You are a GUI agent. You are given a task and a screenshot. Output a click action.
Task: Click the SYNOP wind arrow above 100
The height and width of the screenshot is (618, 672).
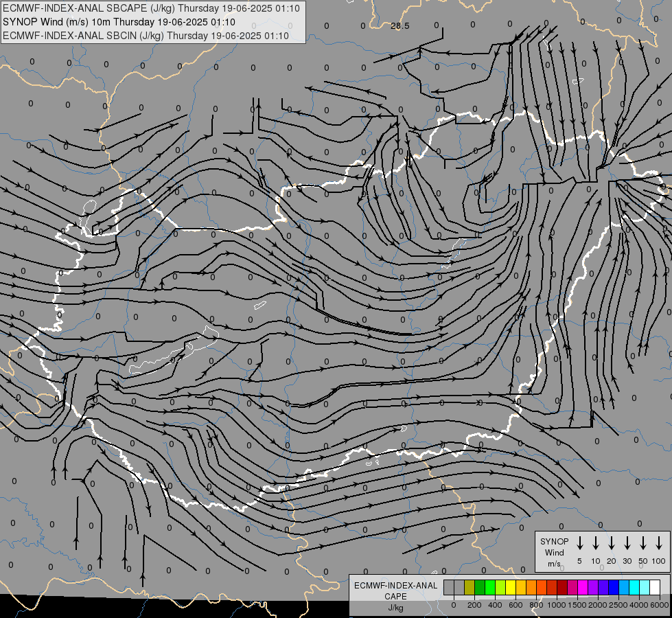[659, 543]
